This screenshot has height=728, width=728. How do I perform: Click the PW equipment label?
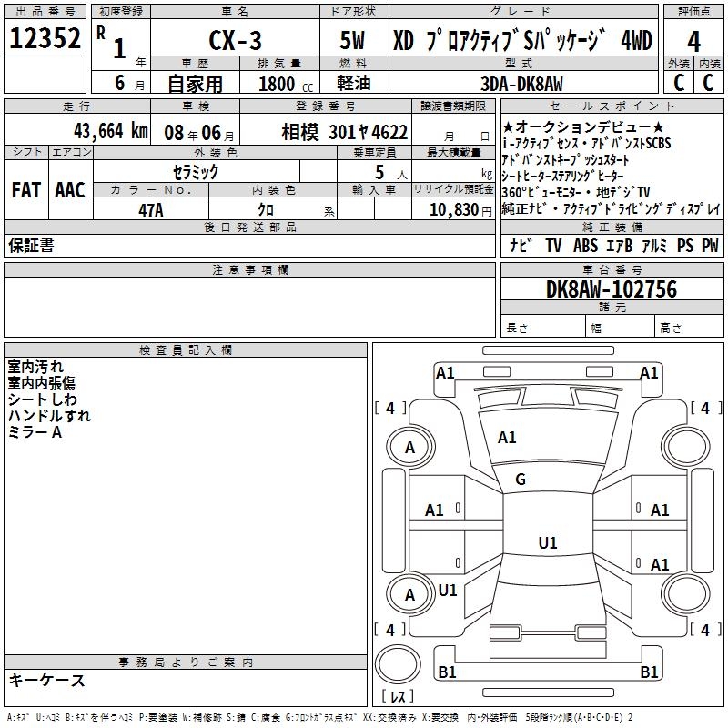pos(710,245)
